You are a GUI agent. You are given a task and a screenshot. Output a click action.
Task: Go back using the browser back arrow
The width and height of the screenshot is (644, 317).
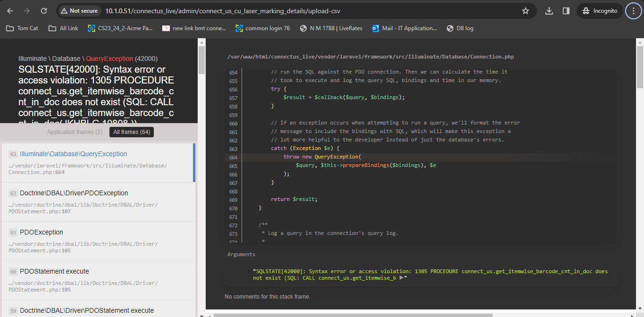pyautogui.click(x=10, y=11)
